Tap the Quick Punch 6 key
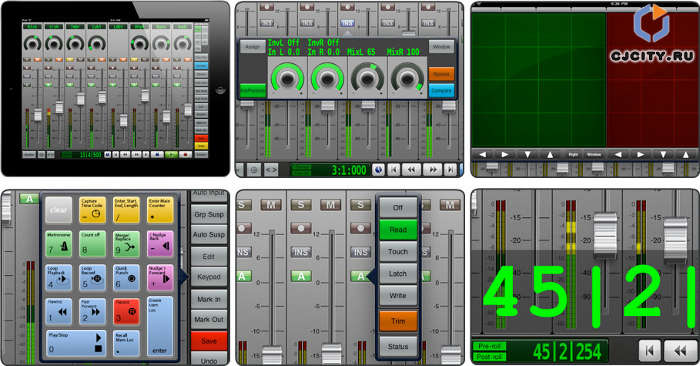The image size is (700, 366). (x=126, y=278)
